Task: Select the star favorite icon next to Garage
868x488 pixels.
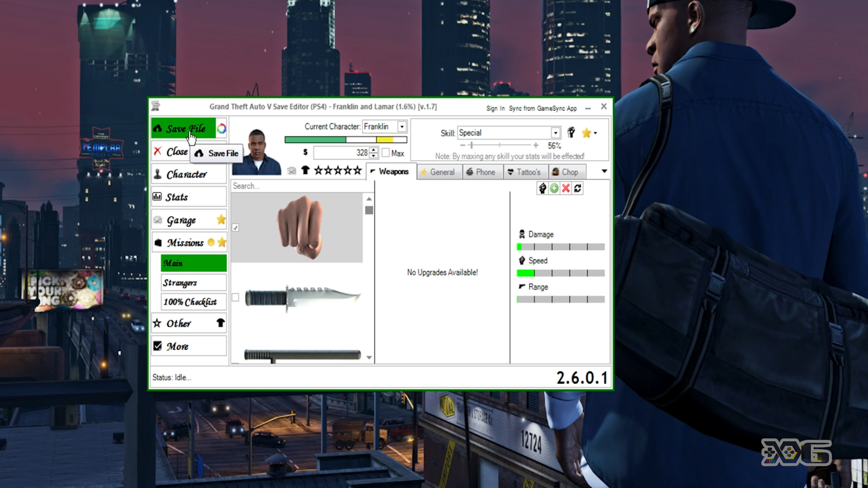Action: tap(221, 219)
